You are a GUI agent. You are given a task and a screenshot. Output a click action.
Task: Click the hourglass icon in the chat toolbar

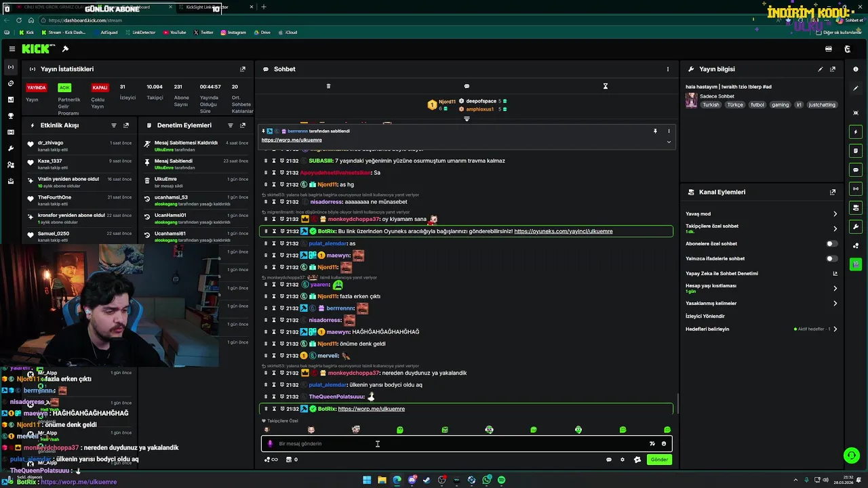tap(606, 86)
